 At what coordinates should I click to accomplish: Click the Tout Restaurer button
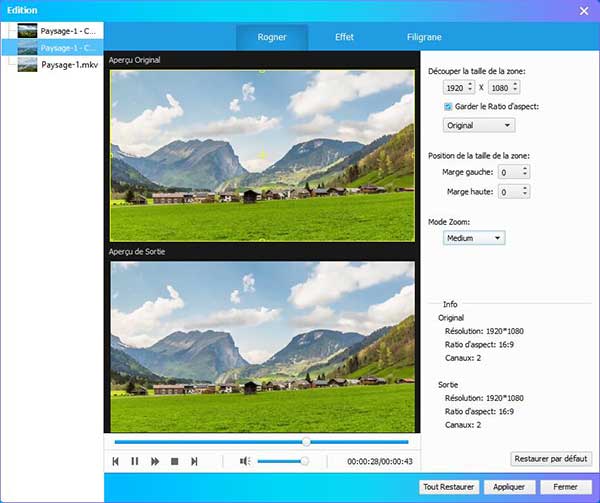[448, 487]
